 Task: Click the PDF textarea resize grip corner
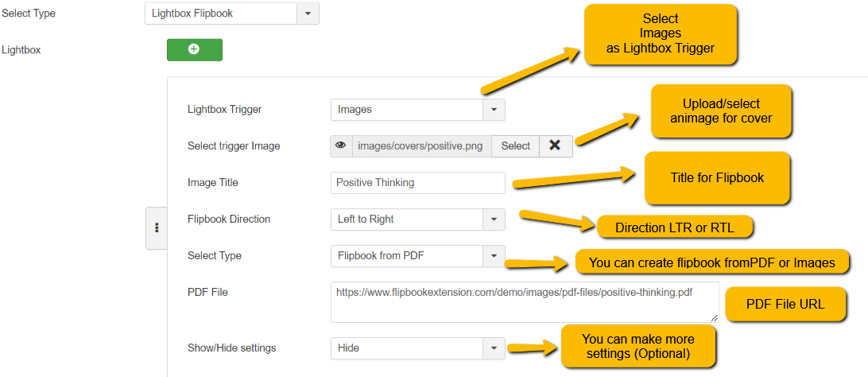(714, 318)
